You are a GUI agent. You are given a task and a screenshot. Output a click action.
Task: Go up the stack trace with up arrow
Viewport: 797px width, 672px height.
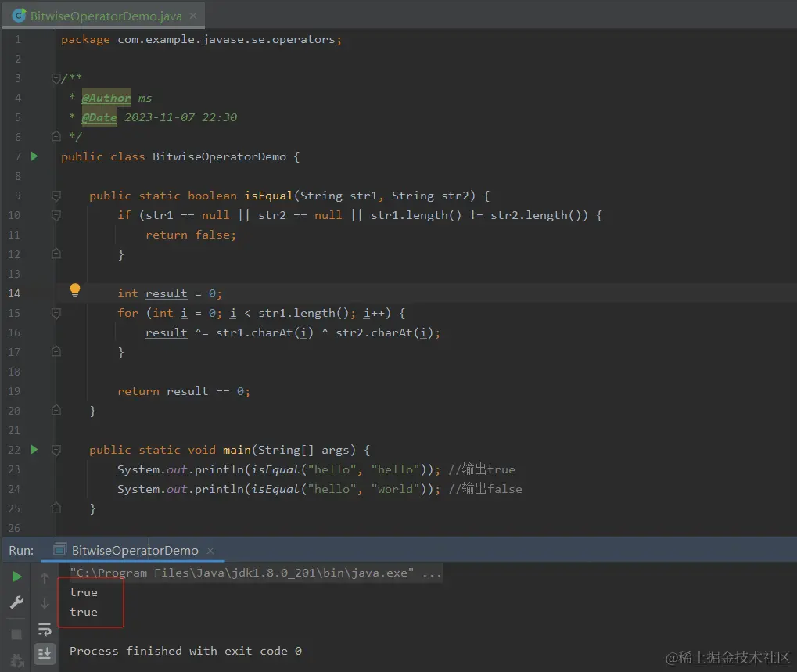coord(45,578)
